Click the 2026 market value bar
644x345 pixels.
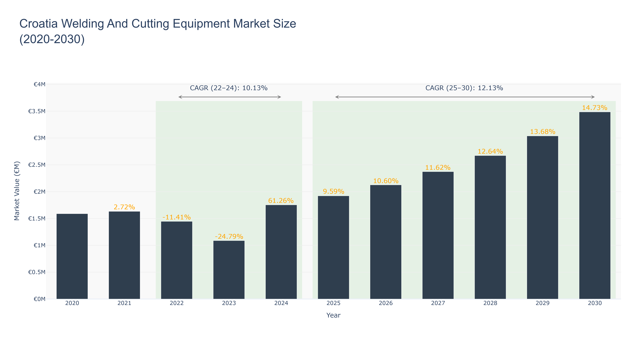[385, 242]
